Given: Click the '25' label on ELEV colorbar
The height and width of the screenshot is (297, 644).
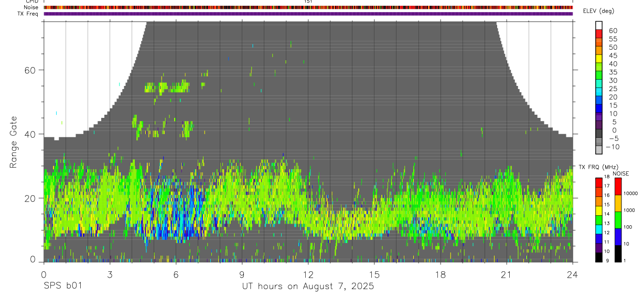Looking at the screenshot, I should click(x=613, y=89).
